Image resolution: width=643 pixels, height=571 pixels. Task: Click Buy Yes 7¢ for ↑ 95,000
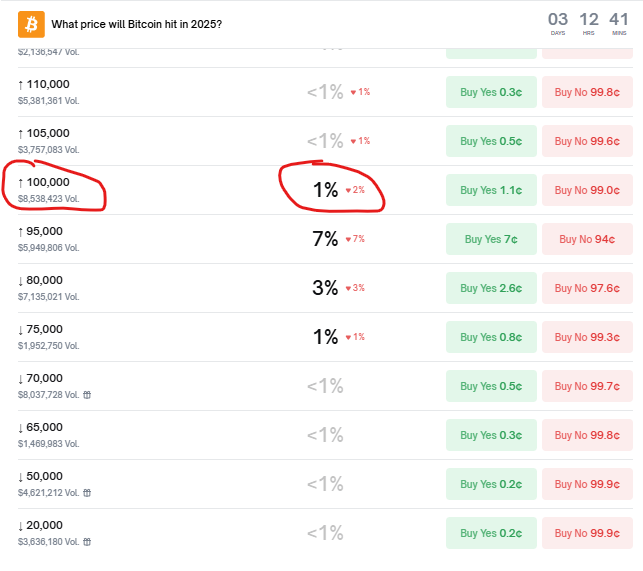pyautogui.click(x=490, y=239)
